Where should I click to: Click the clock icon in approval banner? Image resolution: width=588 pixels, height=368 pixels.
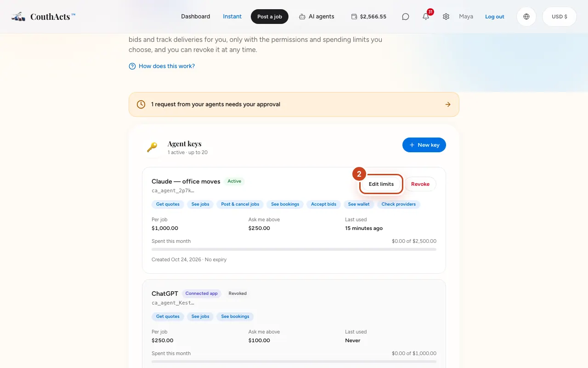(141, 104)
